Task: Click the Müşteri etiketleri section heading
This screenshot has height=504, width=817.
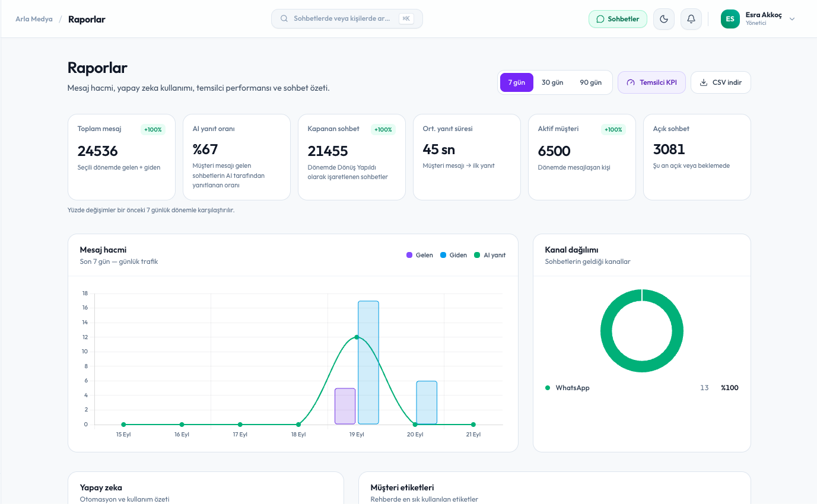Action: [x=402, y=487]
